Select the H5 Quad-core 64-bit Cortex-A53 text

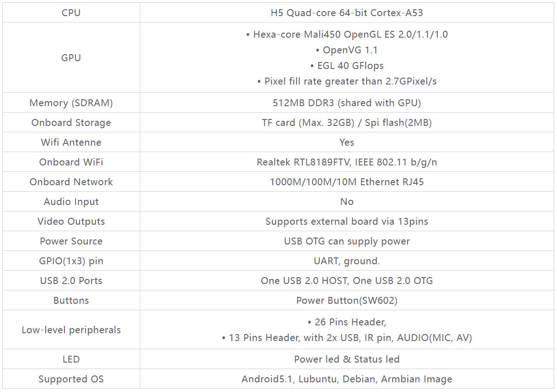click(x=347, y=13)
